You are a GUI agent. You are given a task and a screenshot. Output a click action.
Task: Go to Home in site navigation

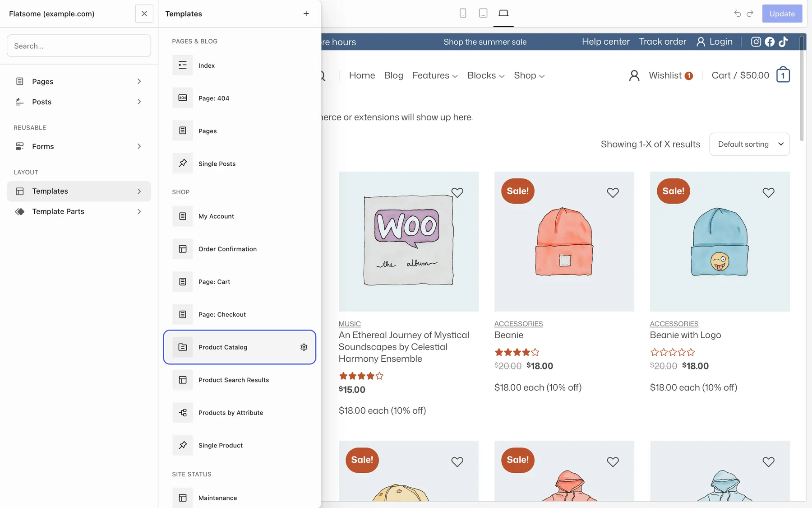pos(362,75)
